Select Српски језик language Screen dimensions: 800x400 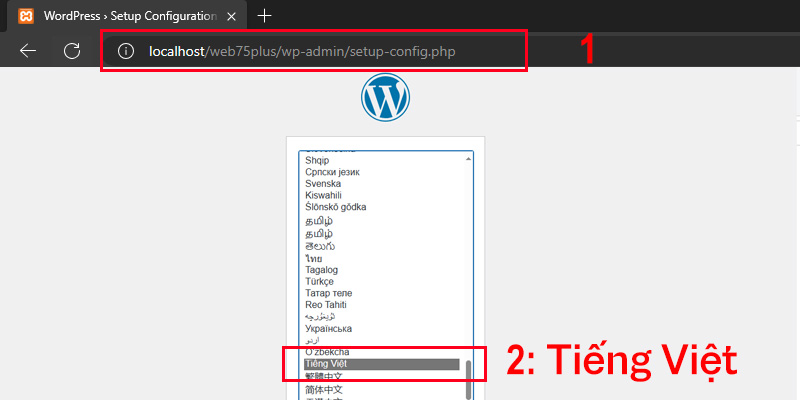332,172
